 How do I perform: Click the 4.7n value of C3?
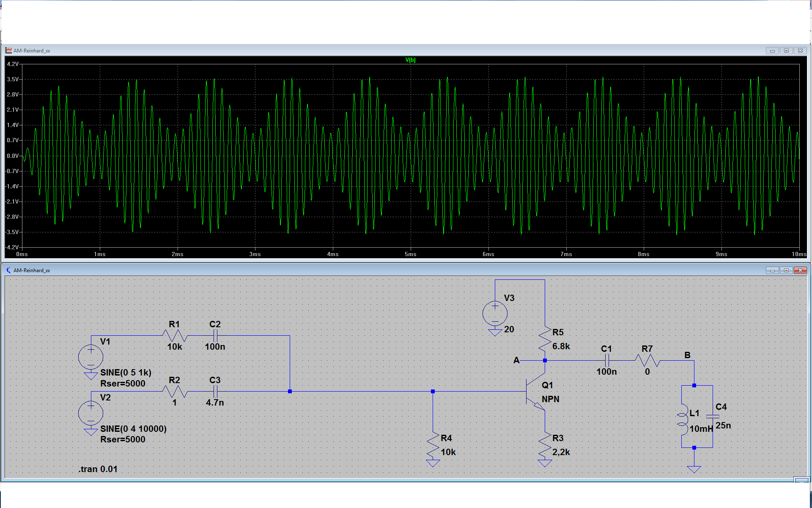click(215, 403)
